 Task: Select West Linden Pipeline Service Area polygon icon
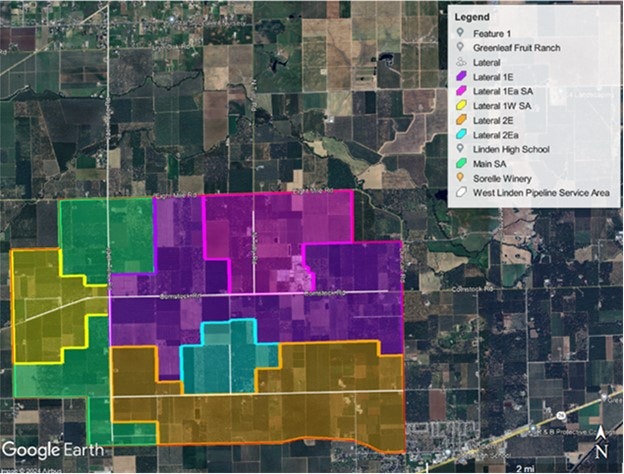coord(459,193)
